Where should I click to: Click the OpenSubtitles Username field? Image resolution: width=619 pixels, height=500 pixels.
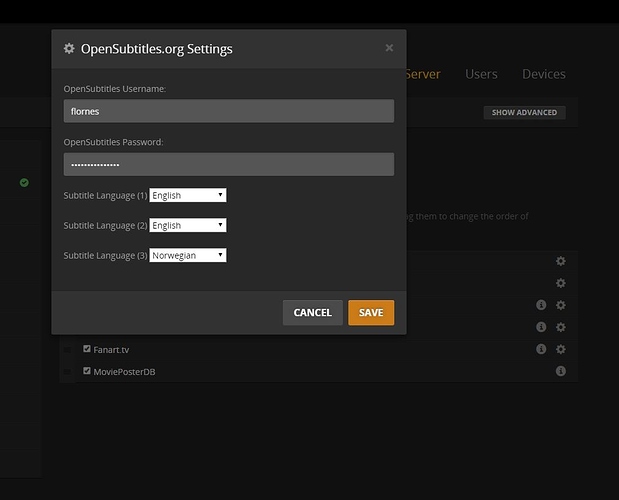click(x=229, y=111)
